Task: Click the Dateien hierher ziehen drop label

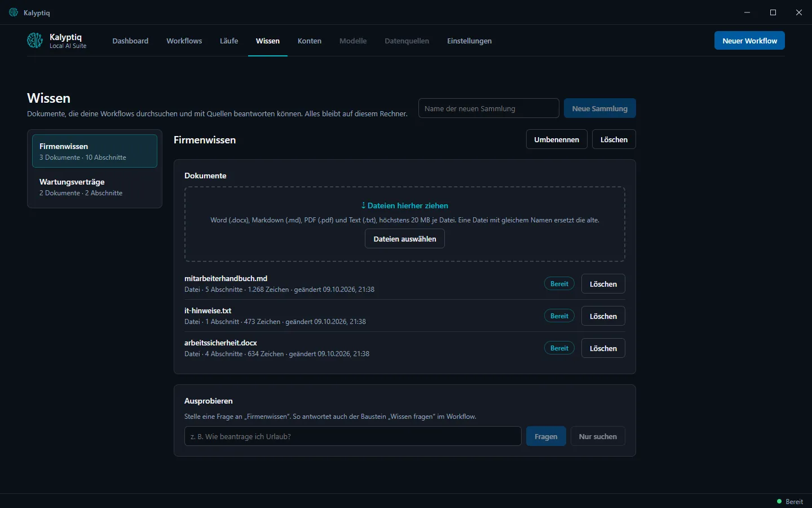Action: 405,205
